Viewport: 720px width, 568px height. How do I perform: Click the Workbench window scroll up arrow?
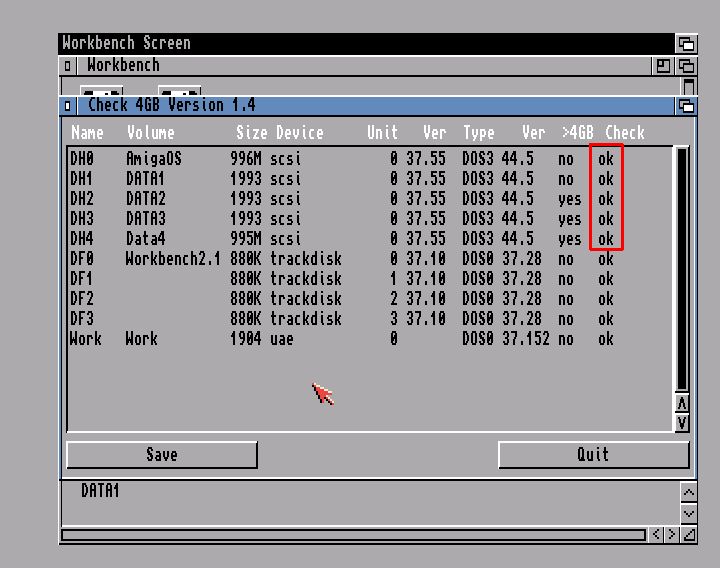688,492
